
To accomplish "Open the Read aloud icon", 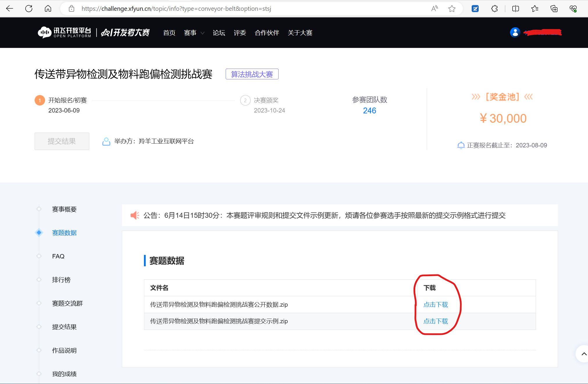I will point(434,8).
